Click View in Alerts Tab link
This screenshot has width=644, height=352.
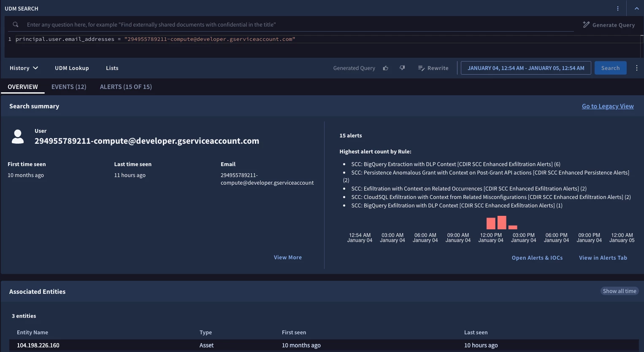(x=603, y=258)
